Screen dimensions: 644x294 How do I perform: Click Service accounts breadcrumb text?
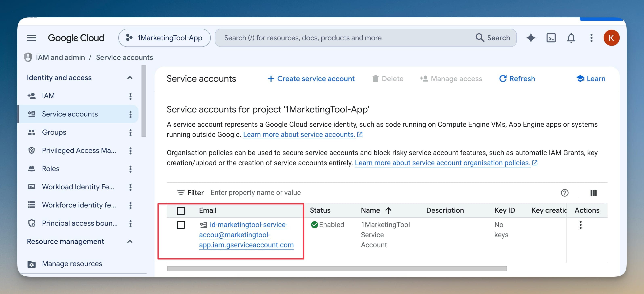coord(125,57)
